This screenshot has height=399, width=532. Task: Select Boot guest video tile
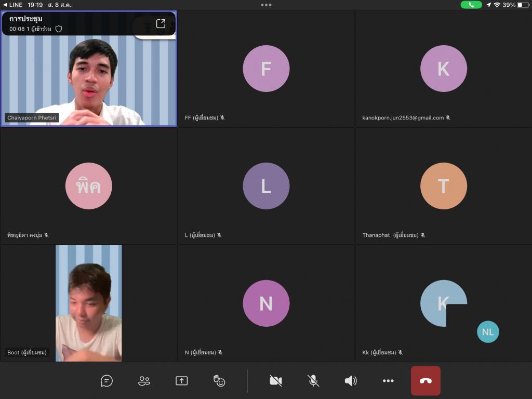point(89,303)
